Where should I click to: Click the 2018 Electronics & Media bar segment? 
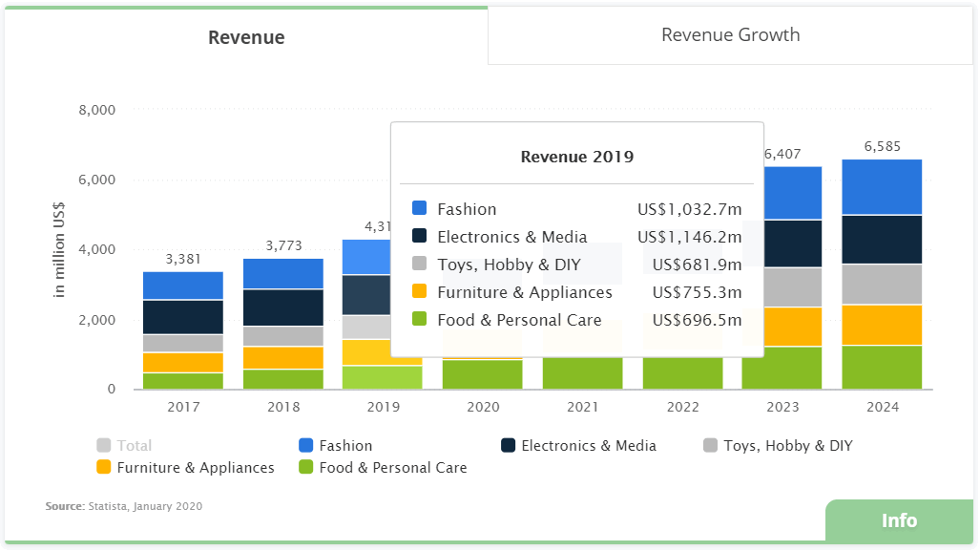coord(282,307)
